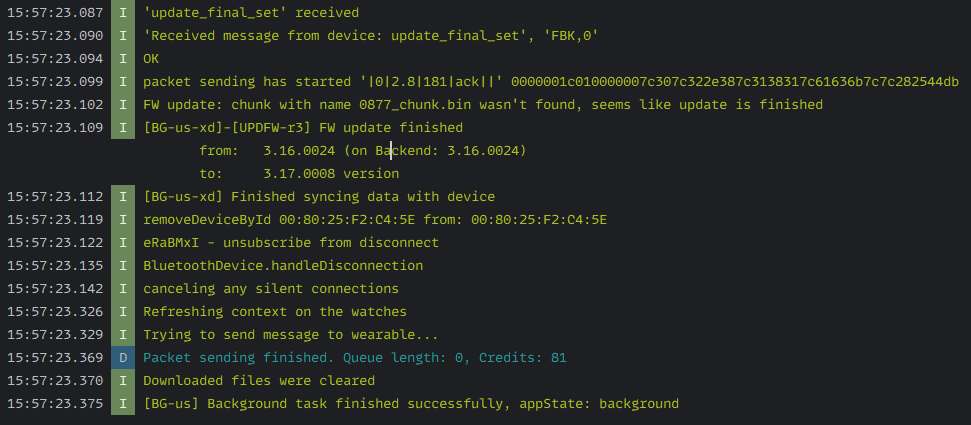
Task: Click 'Trying to send message to wearable...' line
Action: point(291,335)
